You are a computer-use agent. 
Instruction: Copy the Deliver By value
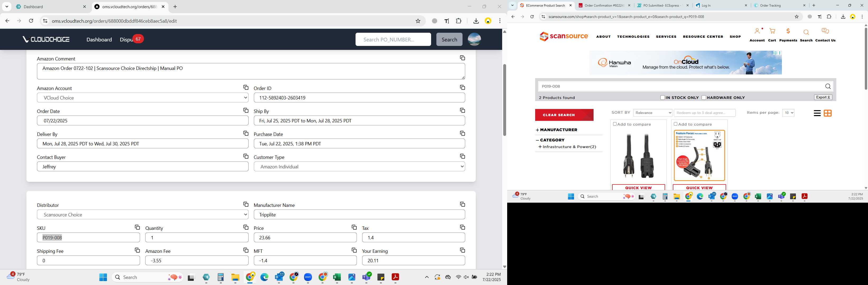pos(246,133)
